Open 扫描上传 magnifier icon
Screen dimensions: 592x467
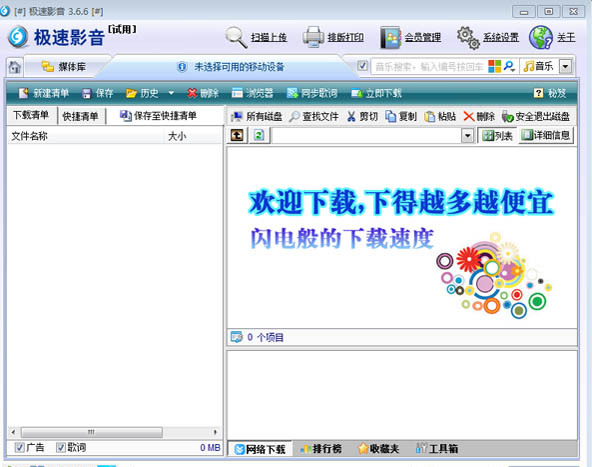point(236,38)
